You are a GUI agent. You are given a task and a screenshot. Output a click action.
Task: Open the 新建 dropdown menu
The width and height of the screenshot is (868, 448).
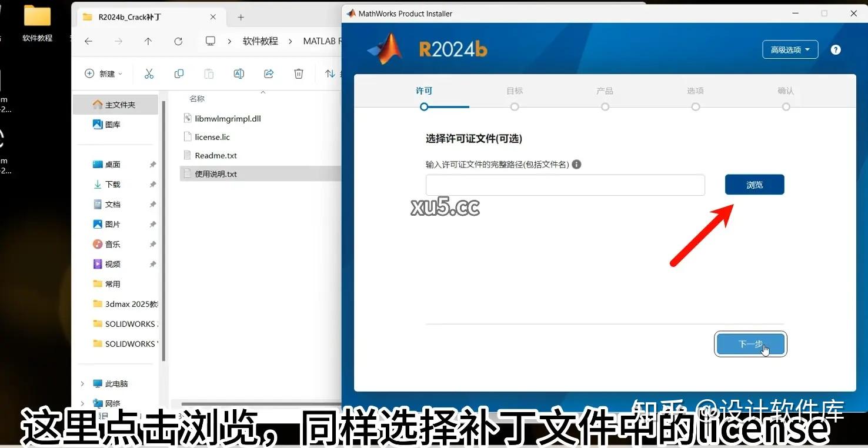click(x=103, y=73)
